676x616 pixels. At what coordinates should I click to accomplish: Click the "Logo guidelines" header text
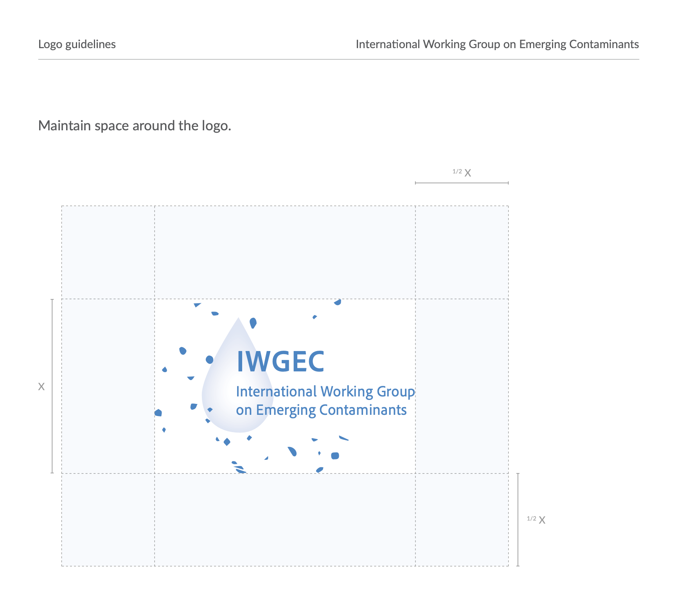[77, 44]
